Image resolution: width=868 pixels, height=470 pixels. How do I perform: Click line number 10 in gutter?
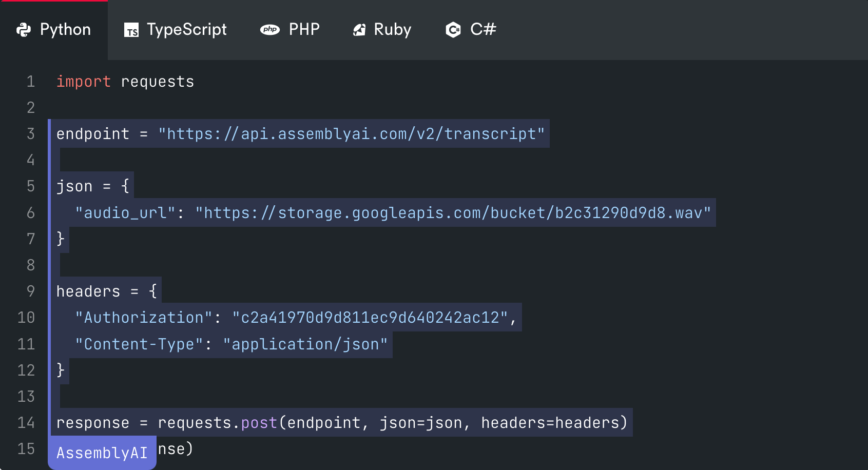(x=26, y=318)
